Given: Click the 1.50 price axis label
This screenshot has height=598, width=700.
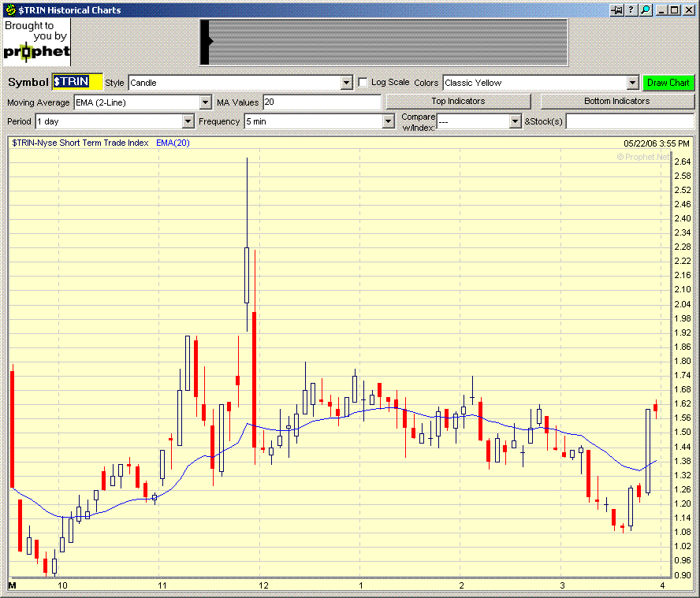Looking at the screenshot, I should (683, 432).
